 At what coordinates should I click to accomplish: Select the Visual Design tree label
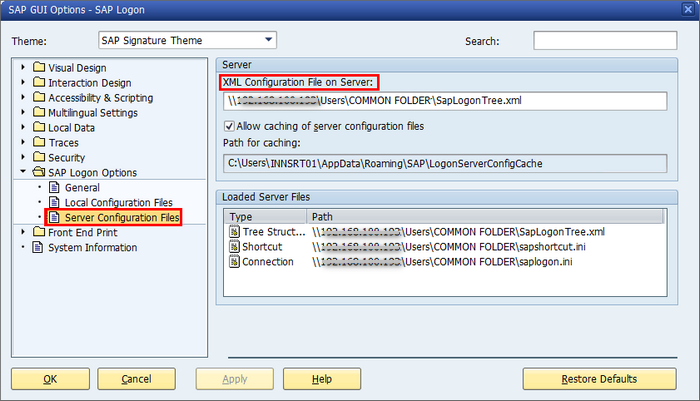[77, 68]
